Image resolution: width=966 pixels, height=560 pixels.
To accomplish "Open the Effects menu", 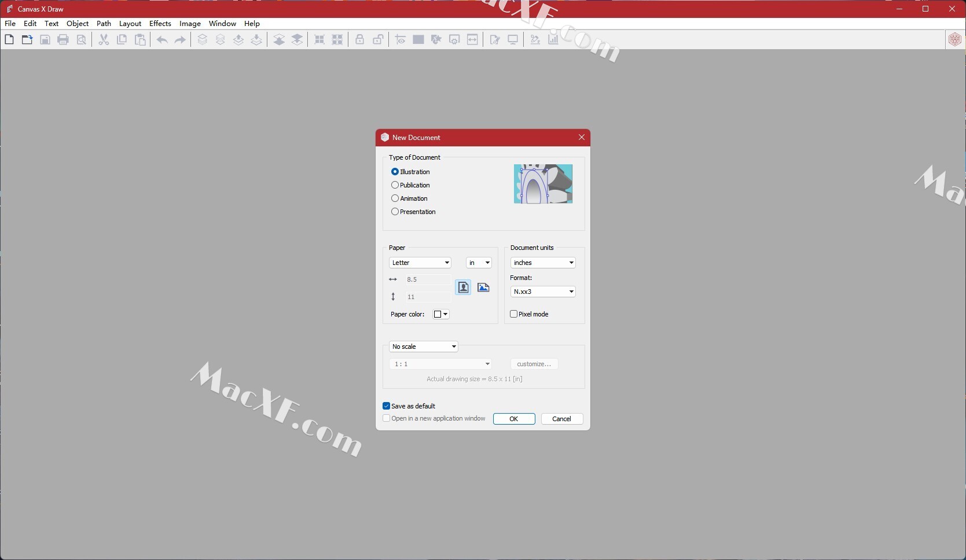I will pyautogui.click(x=160, y=24).
